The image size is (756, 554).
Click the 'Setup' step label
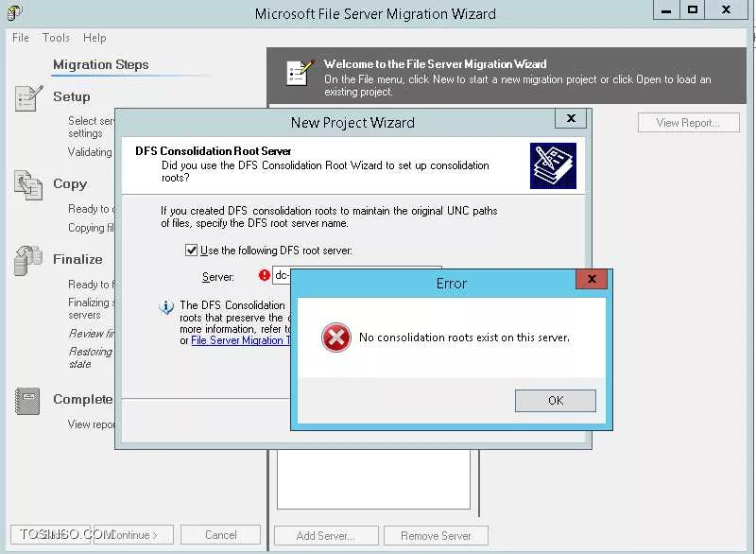click(72, 97)
